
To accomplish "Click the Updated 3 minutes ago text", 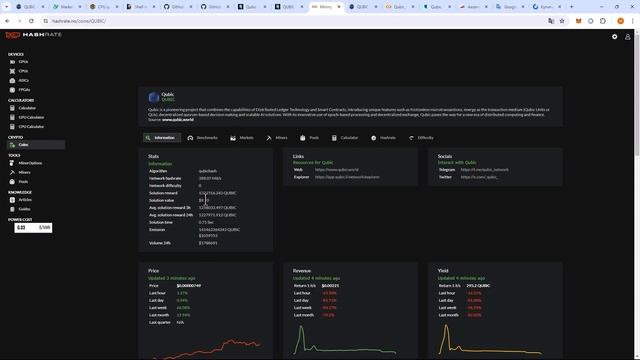I will coord(171,278).
